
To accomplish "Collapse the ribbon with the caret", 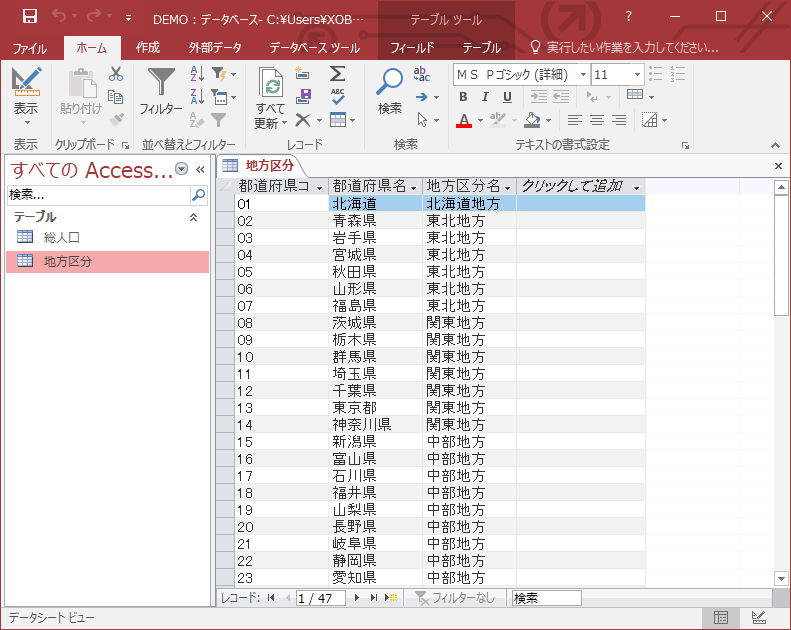I will click(775, 145).
